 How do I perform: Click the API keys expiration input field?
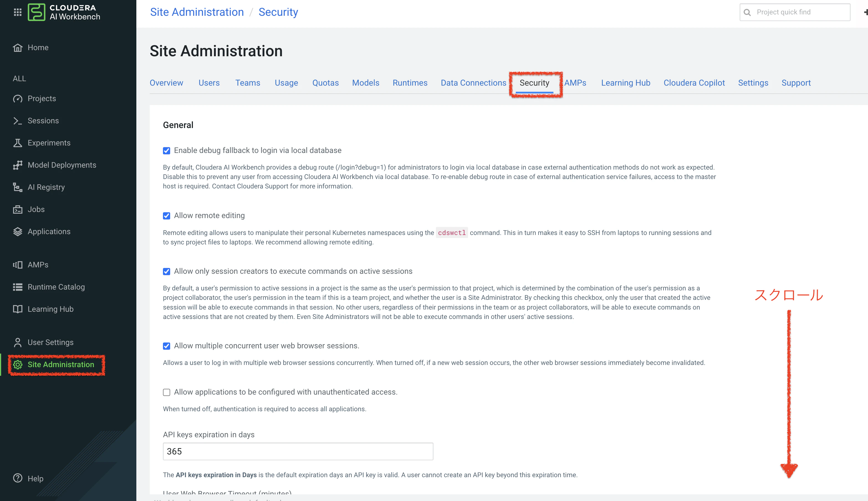tap(298, 451)
